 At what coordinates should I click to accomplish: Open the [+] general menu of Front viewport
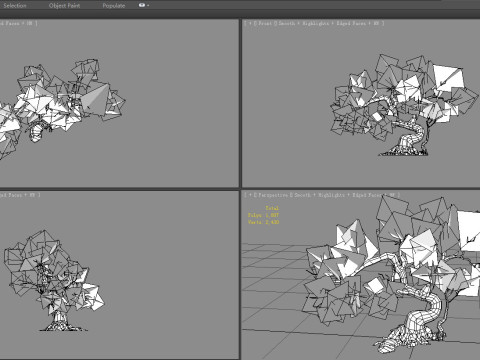pos(250,23)
